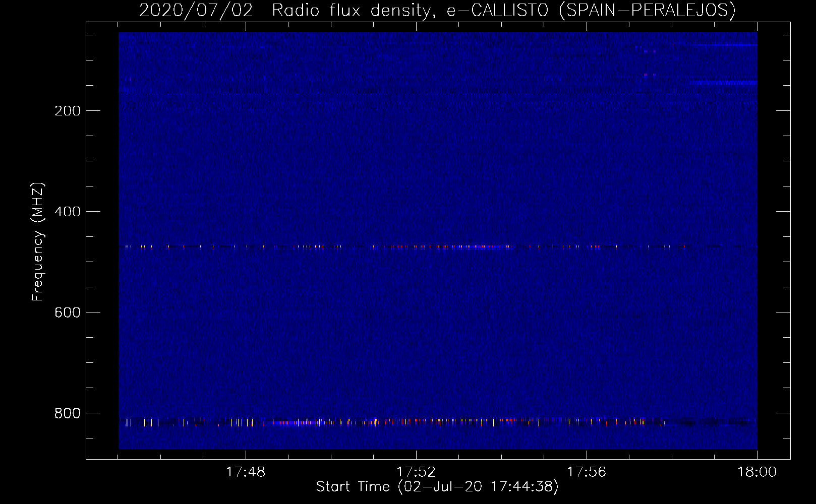This screenshot has width=816, height=504.
Task: Click the 17:52 time tick label
Action: coord(416,472)
